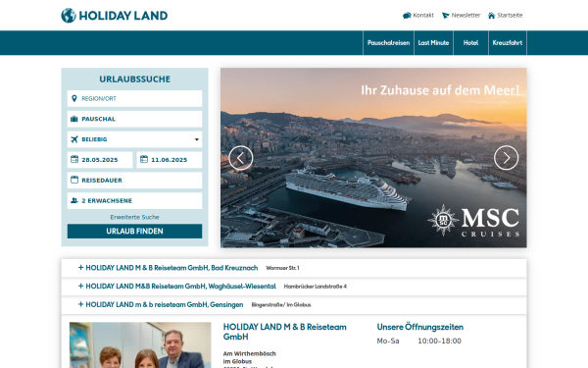Open the Hotel menu item
Viewport: 588px width, 368px height.
(470, 43)
